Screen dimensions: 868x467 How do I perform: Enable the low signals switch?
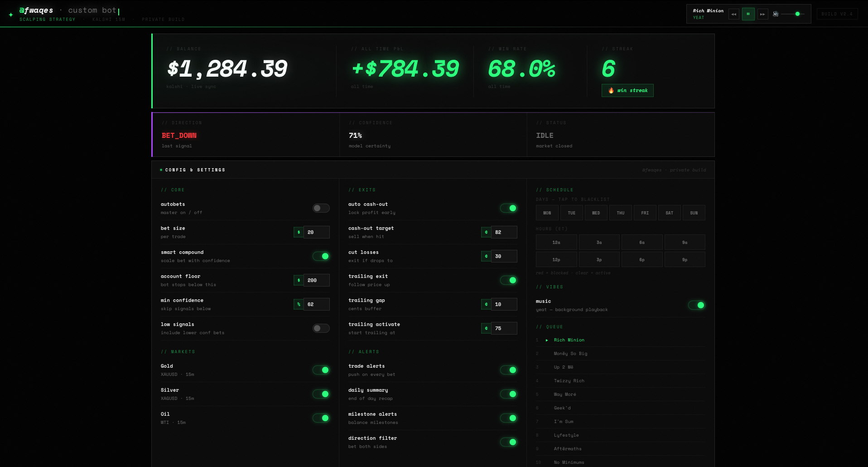pyautogui.click(x=321, y=328)
